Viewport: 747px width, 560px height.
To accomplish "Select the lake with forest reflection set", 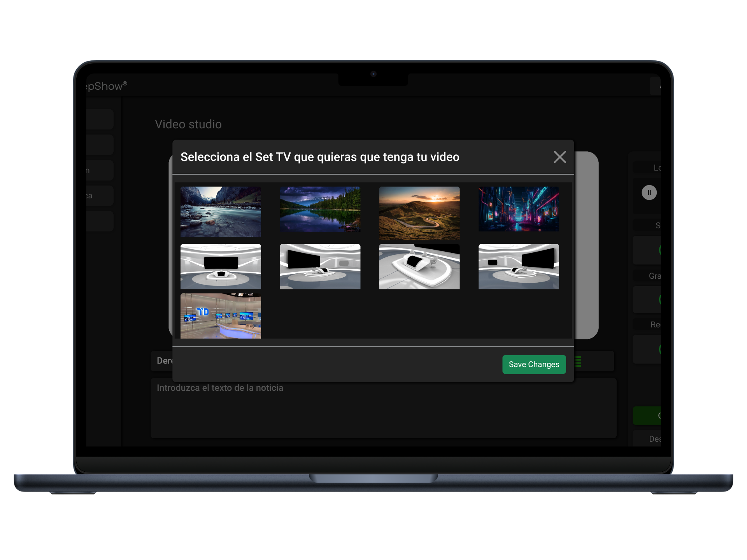I will (320, 210).
